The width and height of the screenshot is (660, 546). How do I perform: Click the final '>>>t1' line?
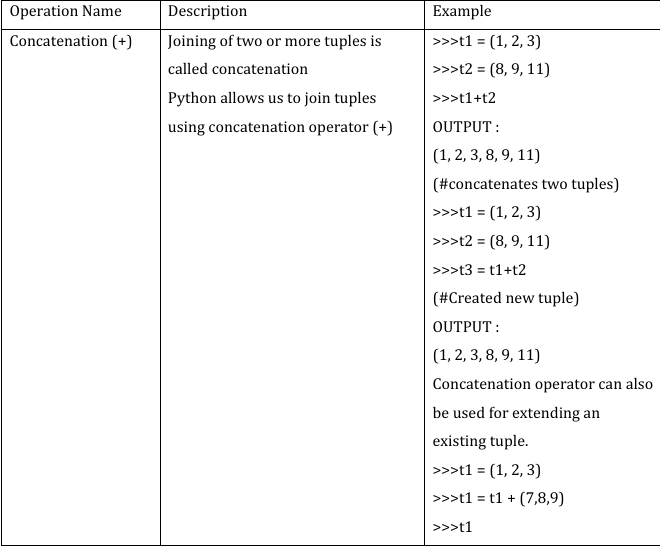click(x=452, y=527)
